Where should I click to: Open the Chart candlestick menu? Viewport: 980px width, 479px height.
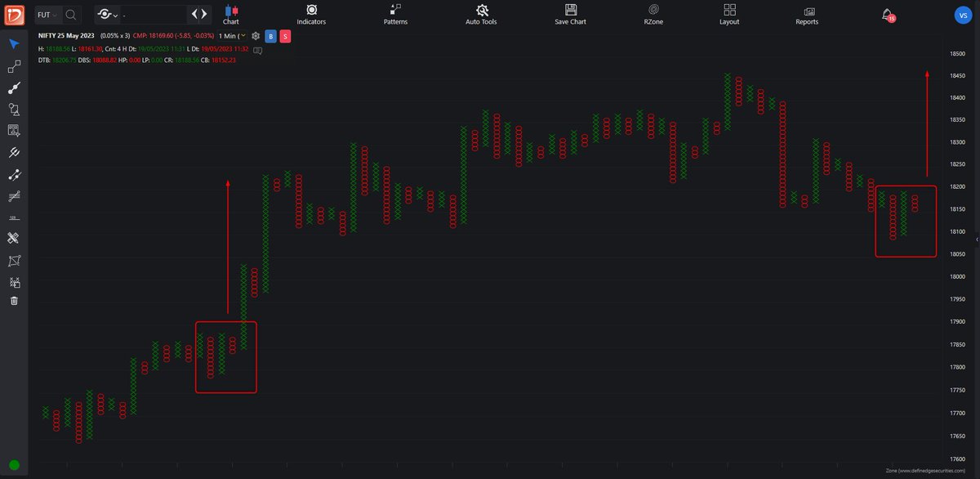[231, 14]
